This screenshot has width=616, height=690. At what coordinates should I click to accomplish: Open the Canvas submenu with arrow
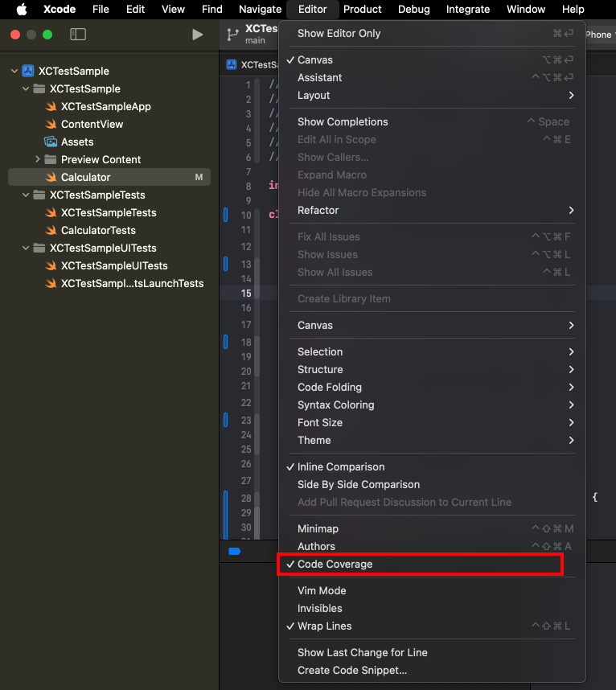tap(432, 325)
